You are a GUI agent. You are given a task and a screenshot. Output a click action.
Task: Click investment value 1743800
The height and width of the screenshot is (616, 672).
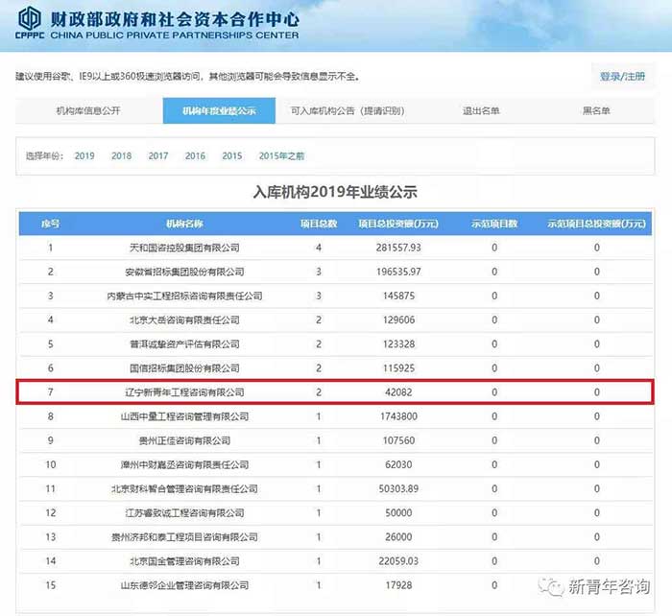398,416
